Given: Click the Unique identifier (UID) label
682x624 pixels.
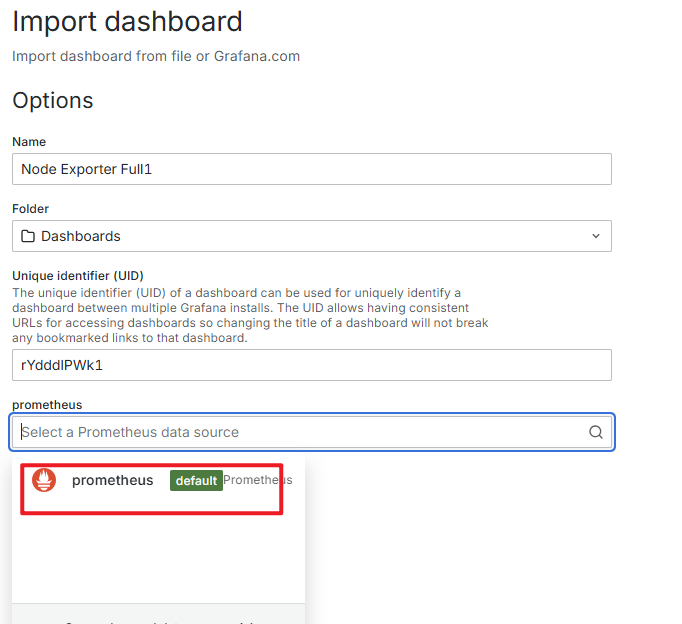Looking at the screenshot, I should coord(78,276).
